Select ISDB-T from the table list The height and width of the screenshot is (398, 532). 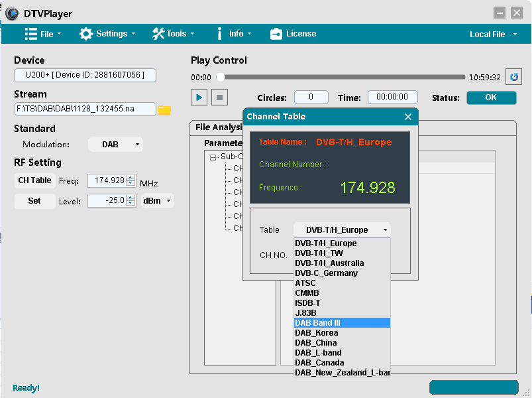(x=342, y=303)
